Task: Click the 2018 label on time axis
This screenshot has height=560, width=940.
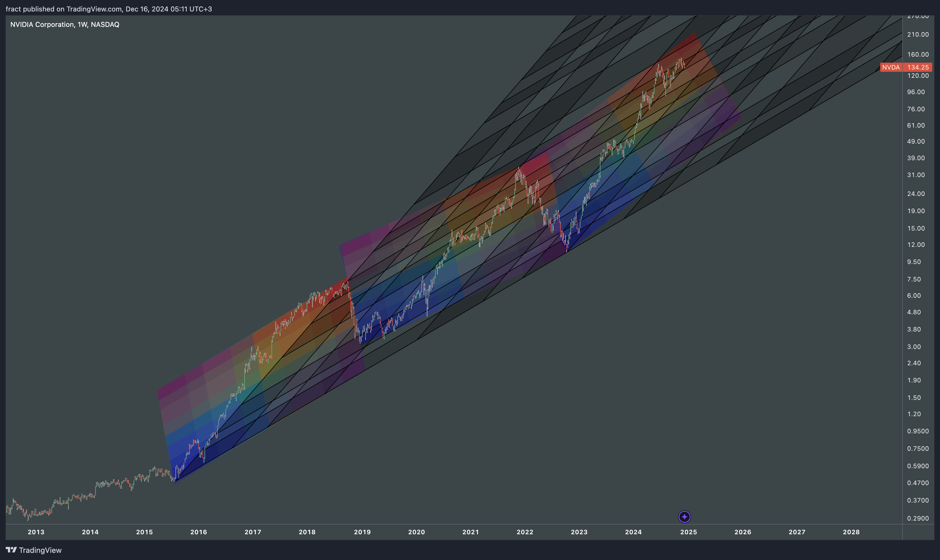Action: (x=307, y=532)
